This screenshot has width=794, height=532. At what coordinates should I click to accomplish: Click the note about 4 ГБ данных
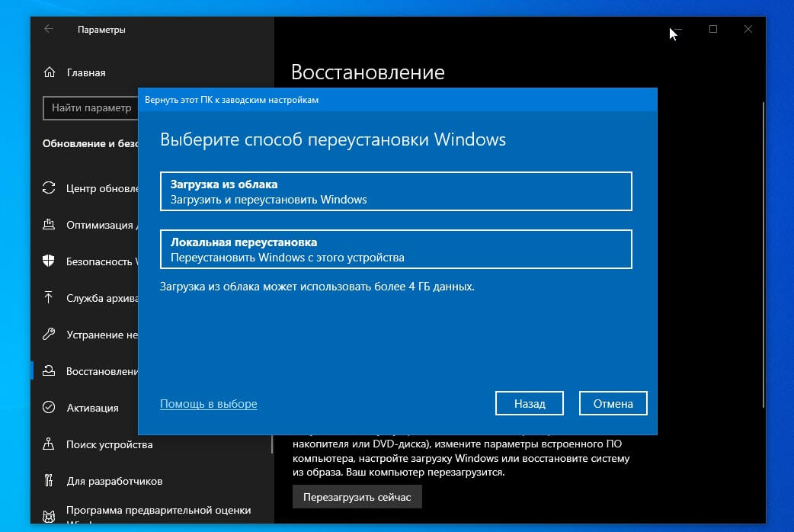click(x=318, y=287)
